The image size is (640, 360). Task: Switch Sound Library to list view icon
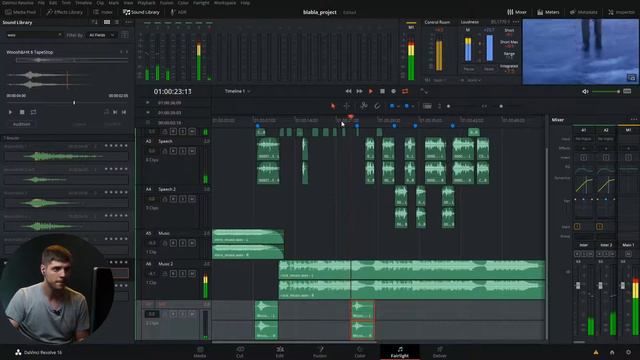[117, 22]
